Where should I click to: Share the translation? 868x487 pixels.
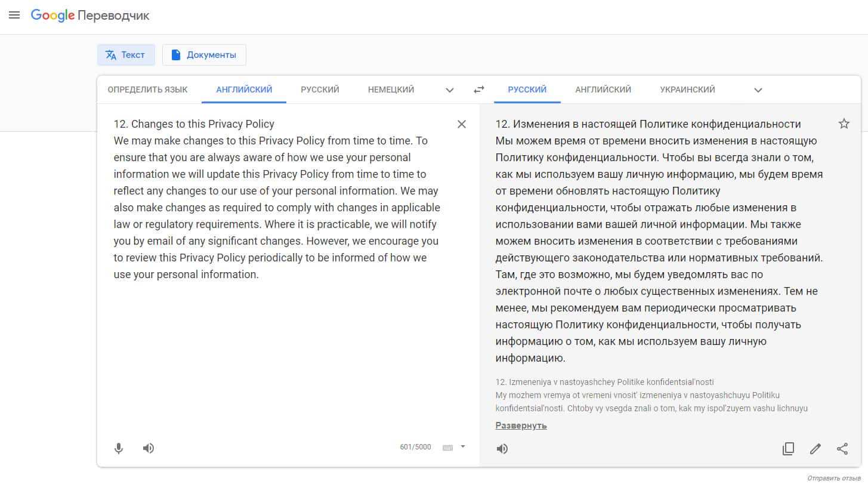click(842, 449)
